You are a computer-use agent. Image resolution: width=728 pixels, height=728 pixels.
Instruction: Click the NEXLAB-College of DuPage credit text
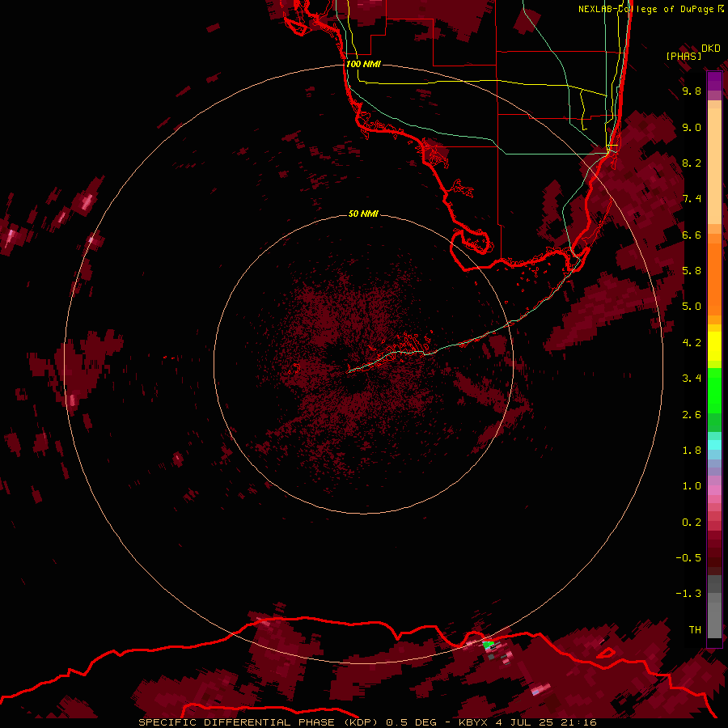pos(647,9)
